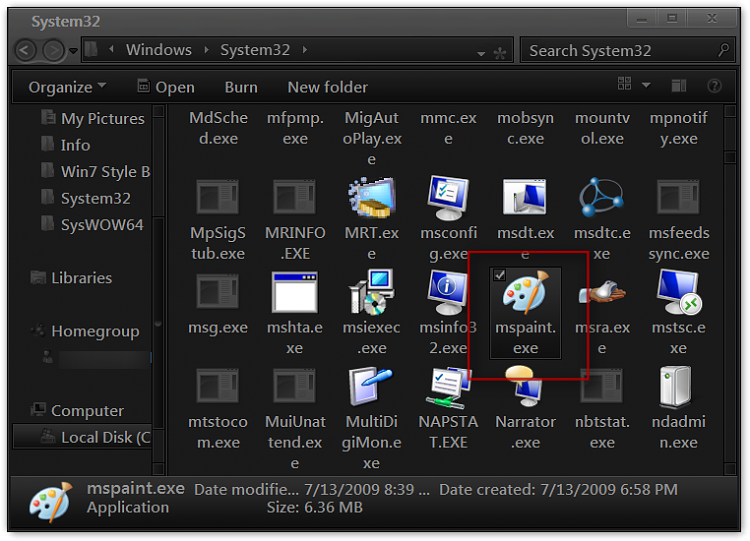Expand the Windows breadcrumb subfolder arrow
The width and height of the screenshot is (750, 541).
click(x=207, y=50)
